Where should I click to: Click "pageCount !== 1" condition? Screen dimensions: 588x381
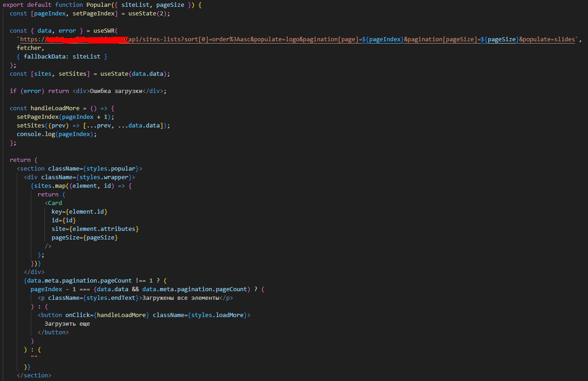click(x=126, y=280)
